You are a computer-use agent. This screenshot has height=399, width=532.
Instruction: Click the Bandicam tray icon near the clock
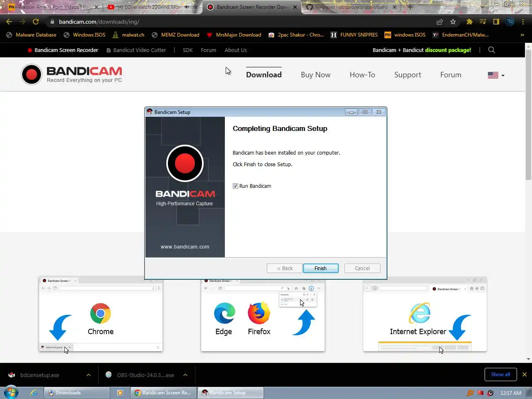point(490,393)
